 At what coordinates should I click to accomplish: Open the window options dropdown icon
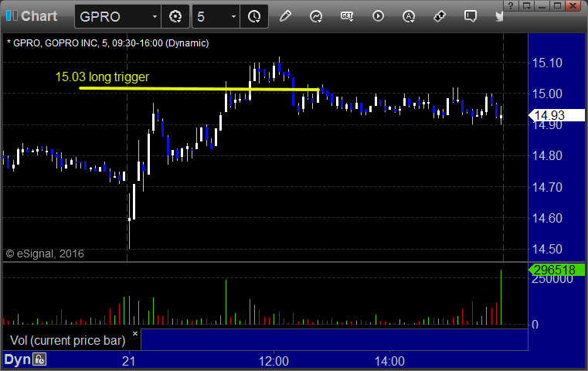[x=527, y=5]
